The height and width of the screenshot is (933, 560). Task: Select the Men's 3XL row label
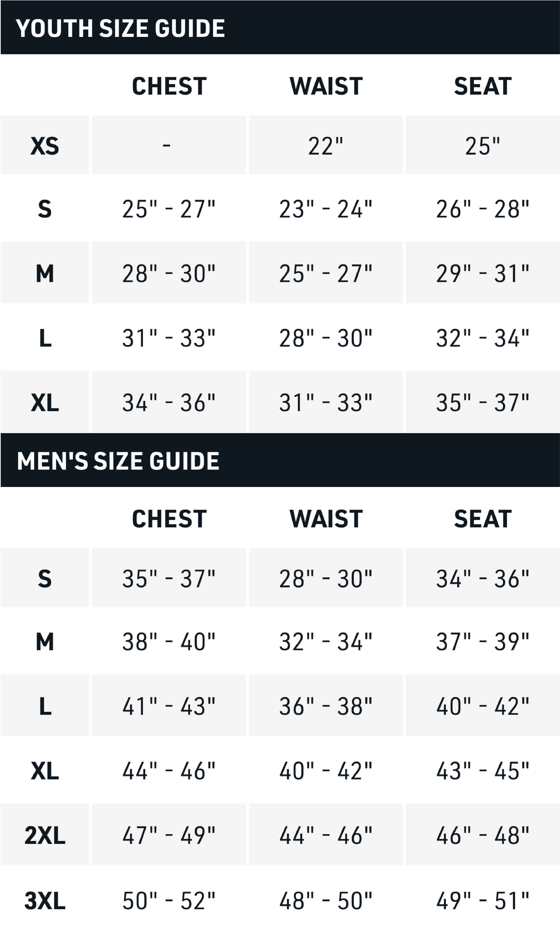(45, 901)
